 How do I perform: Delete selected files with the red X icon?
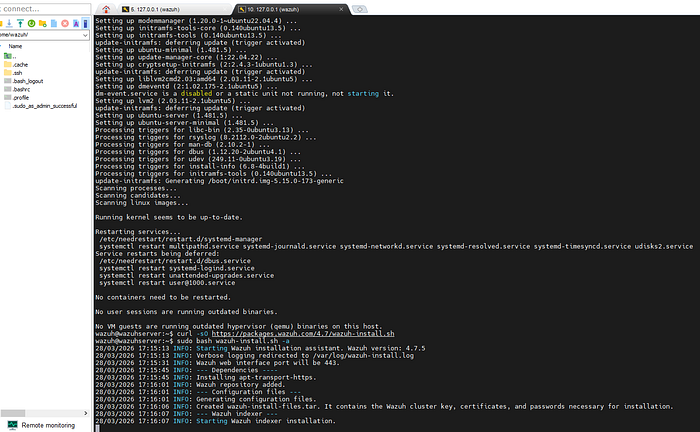65,23
